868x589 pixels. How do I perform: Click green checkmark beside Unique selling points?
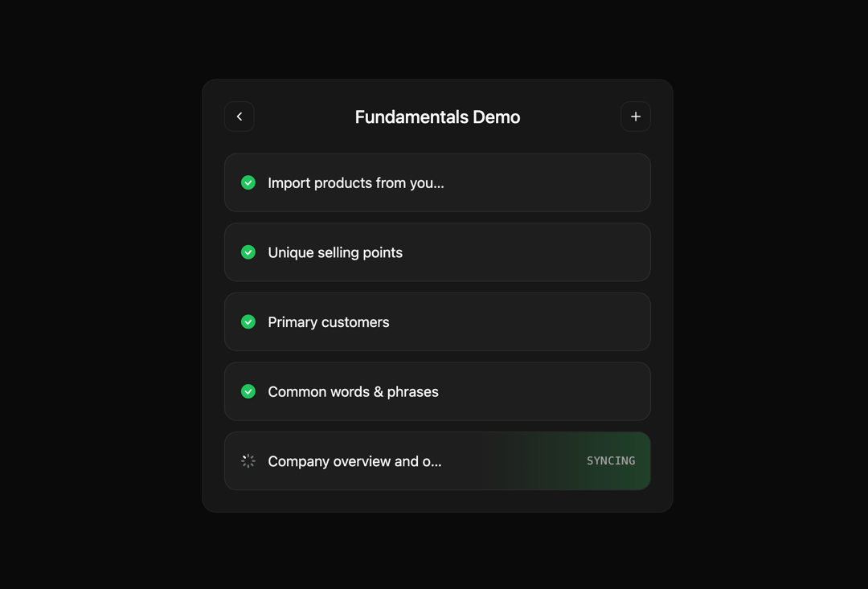click(248, 252)
